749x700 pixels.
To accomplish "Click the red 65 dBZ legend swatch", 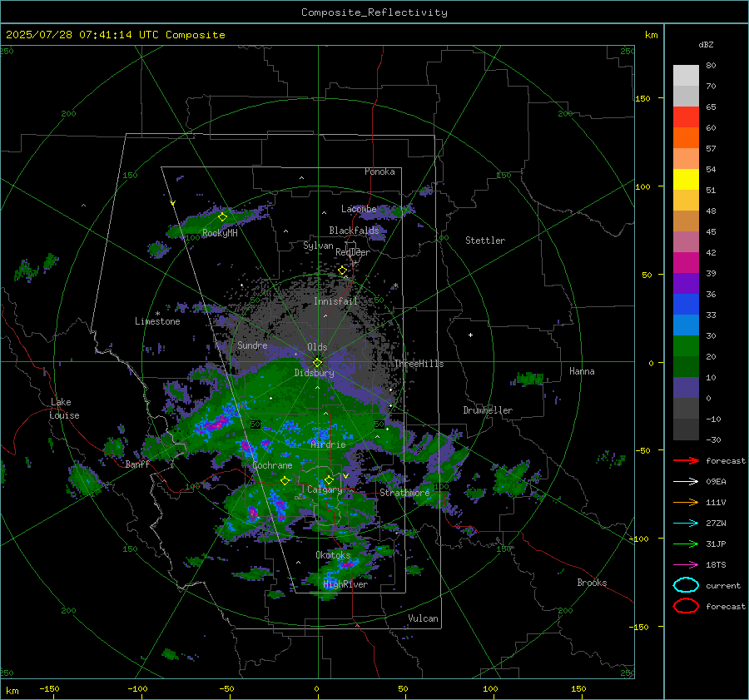I will 686,117.
